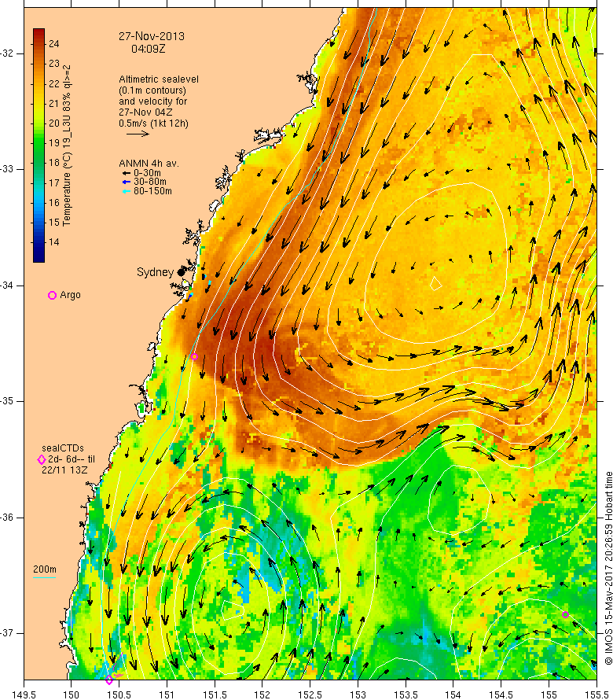The width and height of the screenshot is (613, 700).
Task: Click the colour bar tick label 23
Action: (x=54, y=64)
